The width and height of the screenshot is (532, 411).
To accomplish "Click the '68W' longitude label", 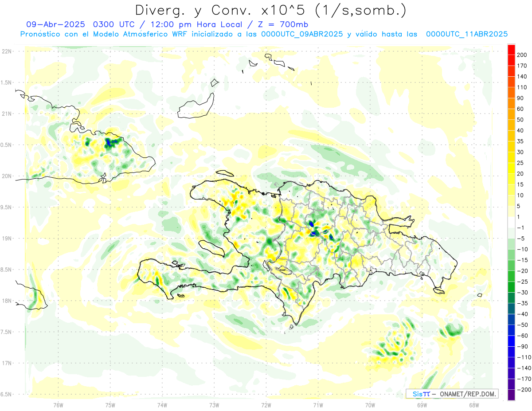I will [474, 405].
